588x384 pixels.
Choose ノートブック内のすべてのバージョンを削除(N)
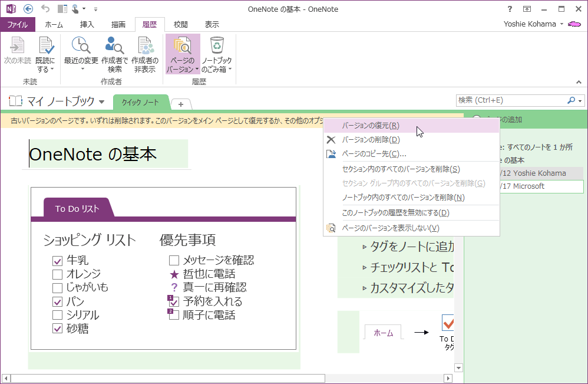411,198
